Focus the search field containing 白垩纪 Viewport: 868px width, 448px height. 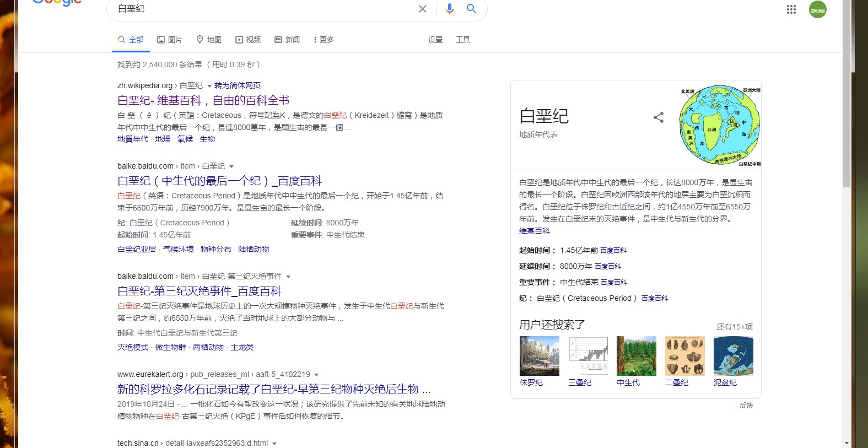point(265,9)
